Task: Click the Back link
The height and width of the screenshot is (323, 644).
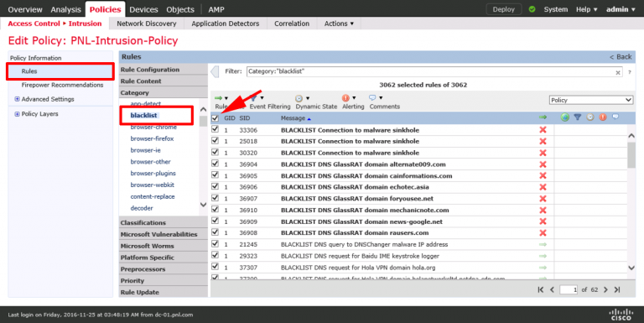Action: 621,57
